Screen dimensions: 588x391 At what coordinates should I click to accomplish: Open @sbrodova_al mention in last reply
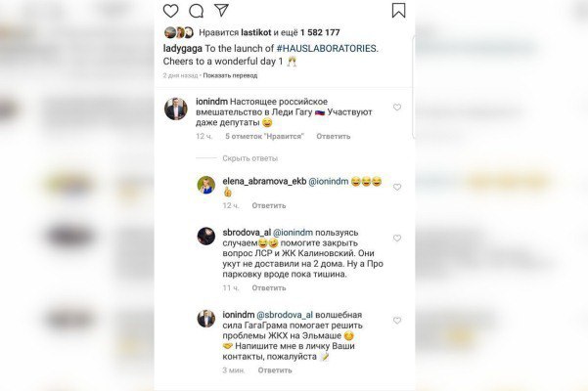285,315
